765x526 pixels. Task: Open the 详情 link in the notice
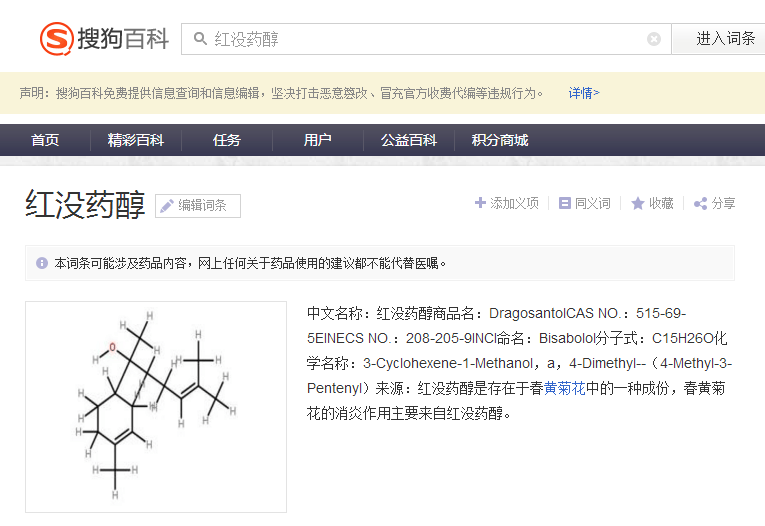tap(584, 93)
